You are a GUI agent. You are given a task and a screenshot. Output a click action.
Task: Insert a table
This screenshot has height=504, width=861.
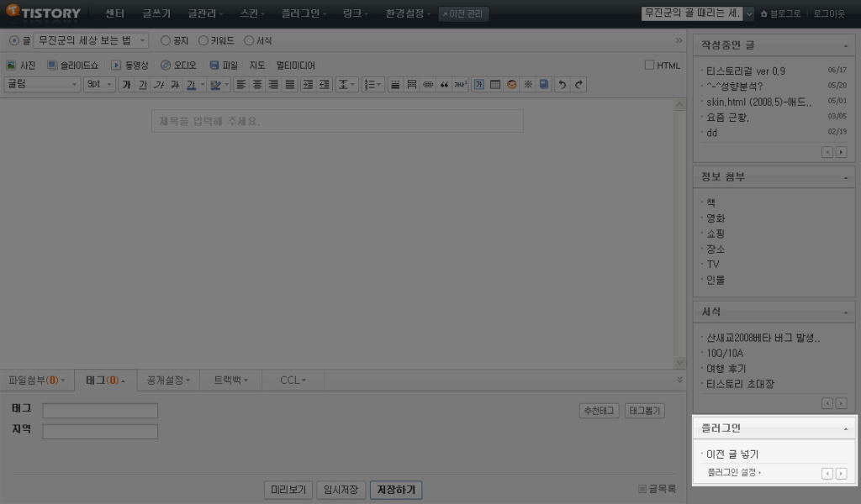(x=495, y=85)
